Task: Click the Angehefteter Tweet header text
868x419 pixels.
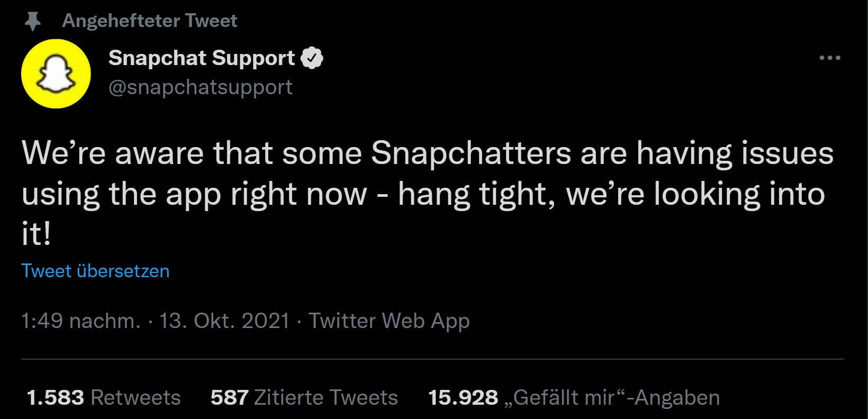Action: pos(150,20)
